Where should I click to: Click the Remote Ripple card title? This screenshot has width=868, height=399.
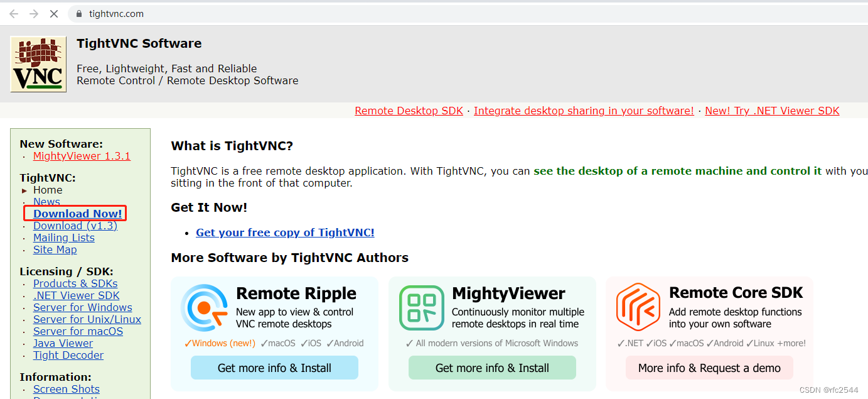[296, 293]
